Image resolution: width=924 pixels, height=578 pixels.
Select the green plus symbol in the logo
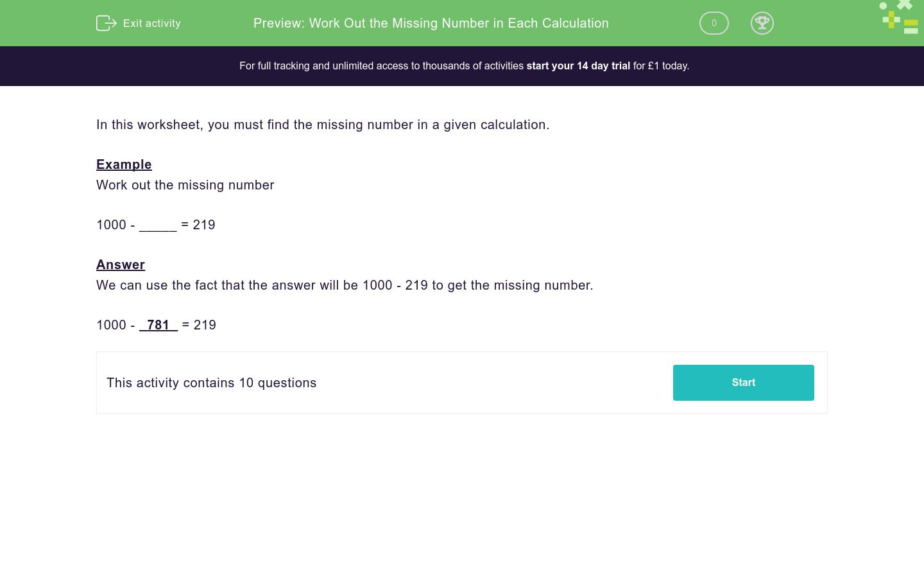coord(891,19)
